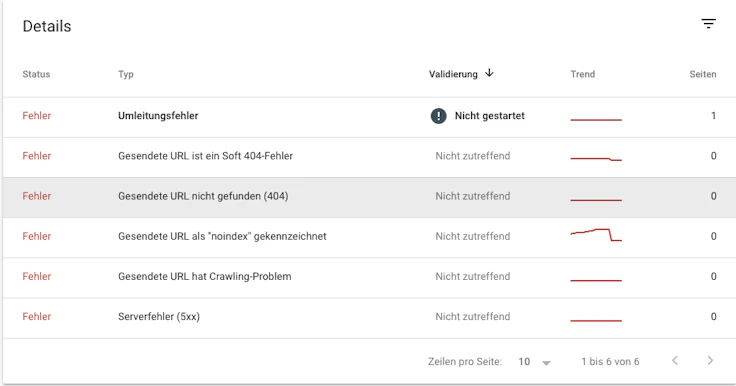Click page count 1 in Umleitungsfehler row
Viewport: 736px width, 386px height.
pos(713,116)
